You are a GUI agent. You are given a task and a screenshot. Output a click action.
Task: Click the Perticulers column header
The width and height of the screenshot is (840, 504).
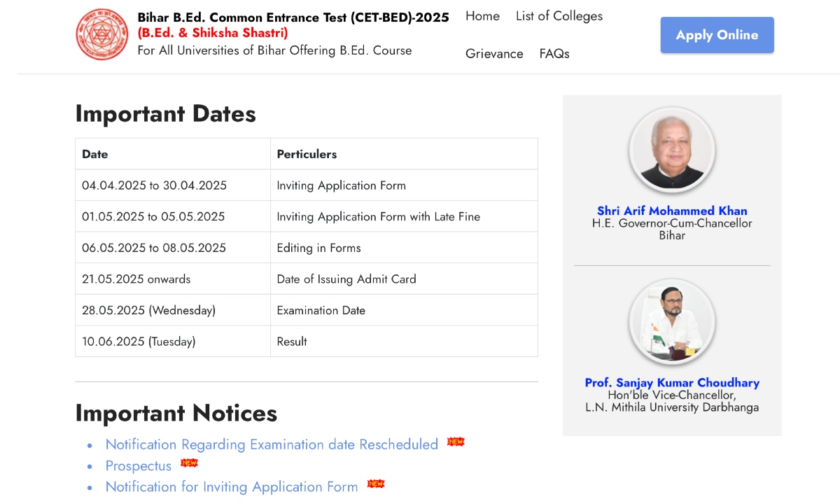[x=404, y=154]
